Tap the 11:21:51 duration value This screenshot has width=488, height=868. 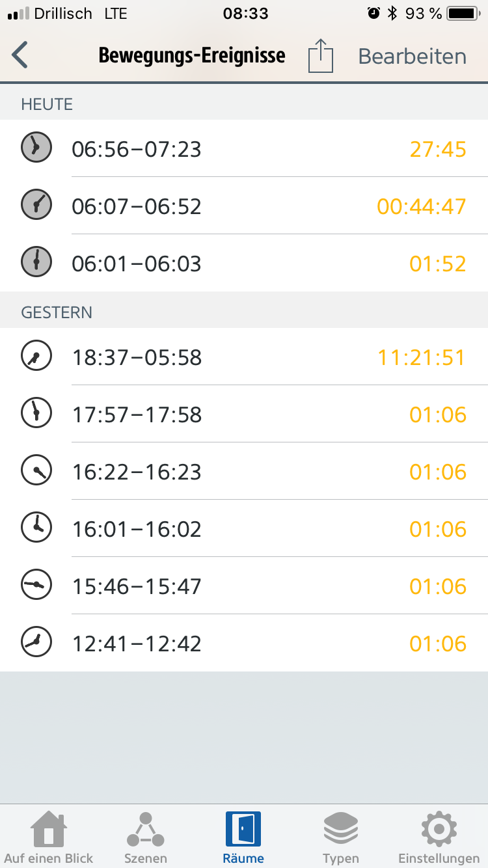422,357
